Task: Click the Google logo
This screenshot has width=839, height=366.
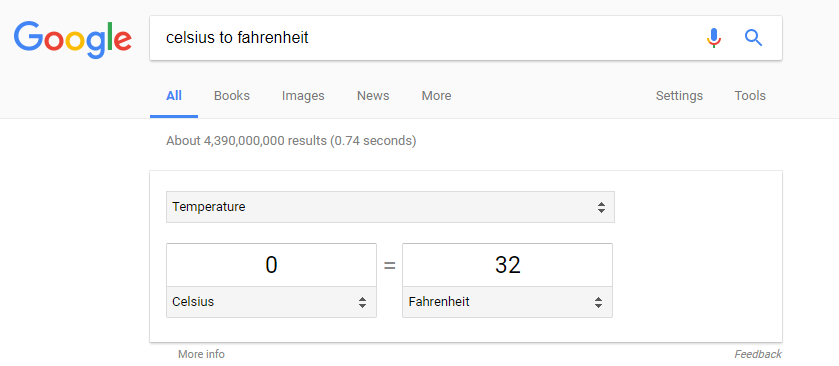Action: tap(73, 40)
